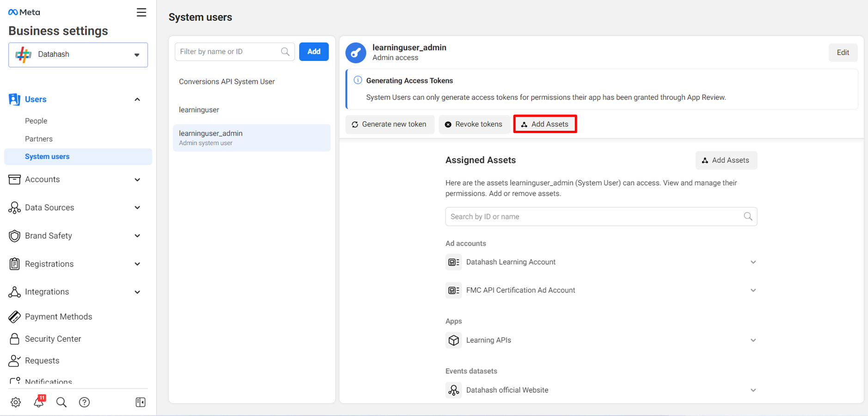Click the Users section icon
Image resolution: width=868 pixels, height=416 pixels.
[14, 99]
